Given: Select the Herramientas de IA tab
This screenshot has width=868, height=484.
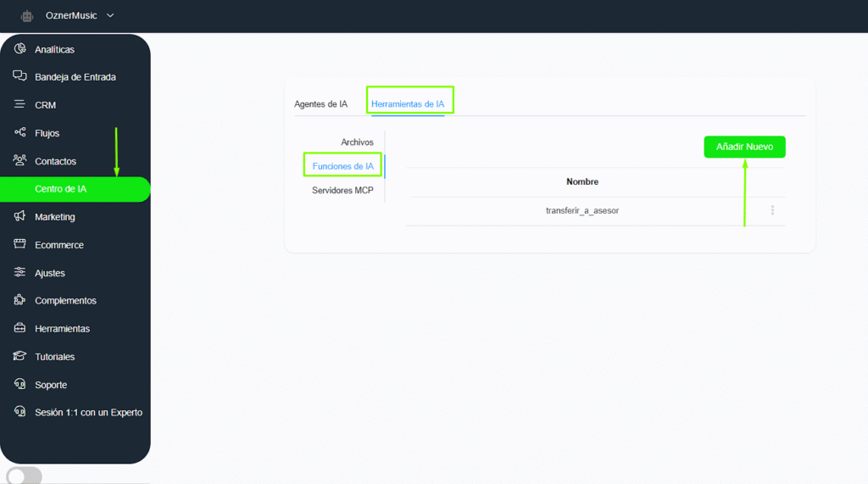Looking at the screenshot, I should tap(408, 104).
